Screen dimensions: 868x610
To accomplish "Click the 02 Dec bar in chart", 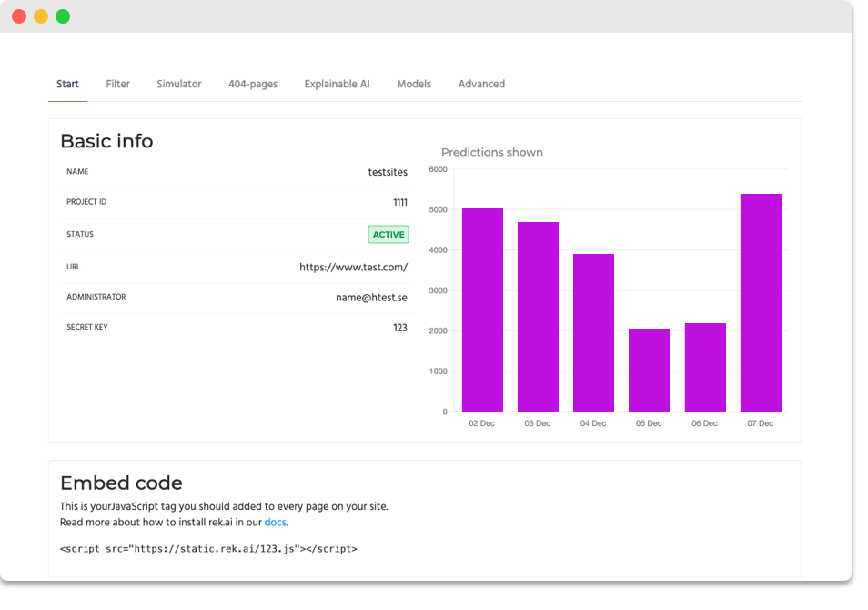I will coord(482,310).
